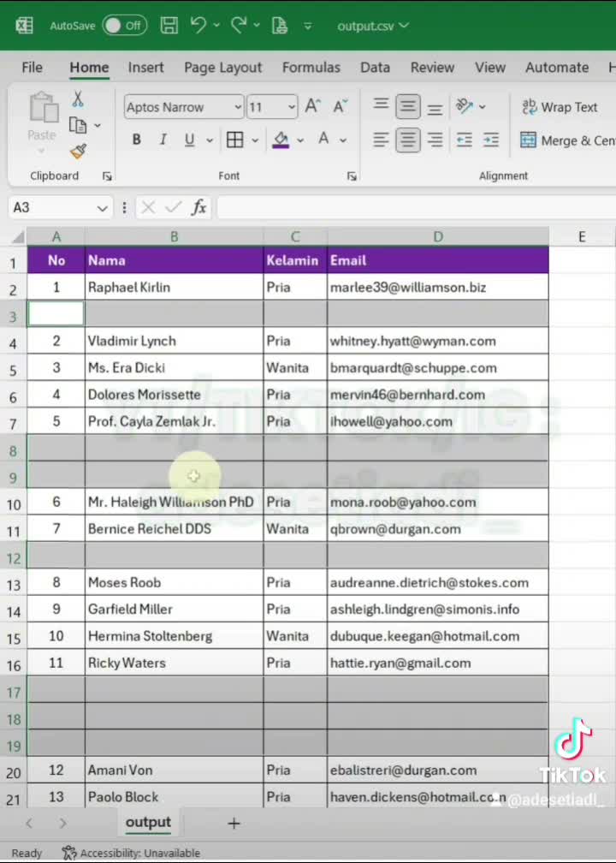This screenshot has height=863, width=616.
Task: Open the Name Box dropdown arrow
Action: pos(103,208)
